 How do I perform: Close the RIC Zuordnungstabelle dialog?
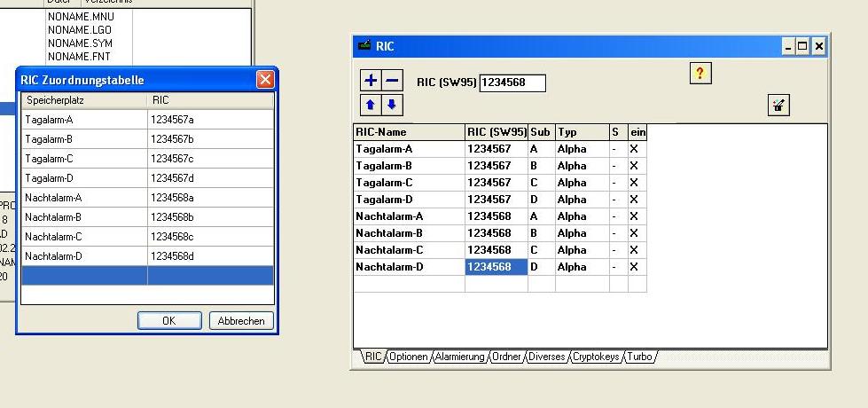tap(264, 80)
